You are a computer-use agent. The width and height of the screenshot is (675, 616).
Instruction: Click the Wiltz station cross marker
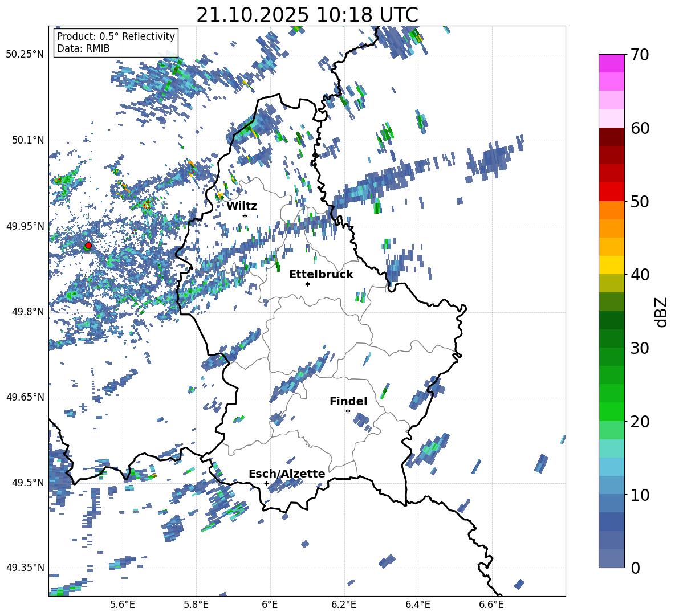point(245,215)
